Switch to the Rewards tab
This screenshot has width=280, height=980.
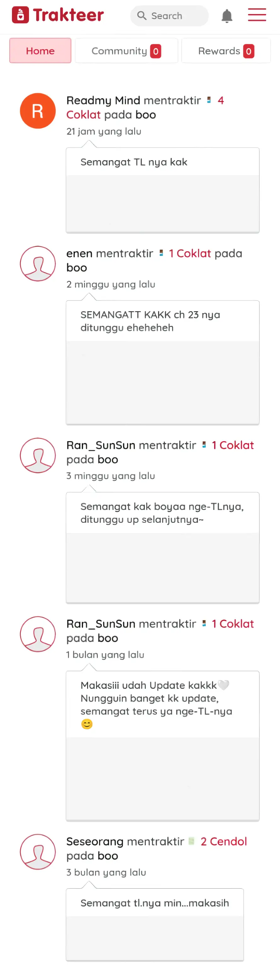226,51
